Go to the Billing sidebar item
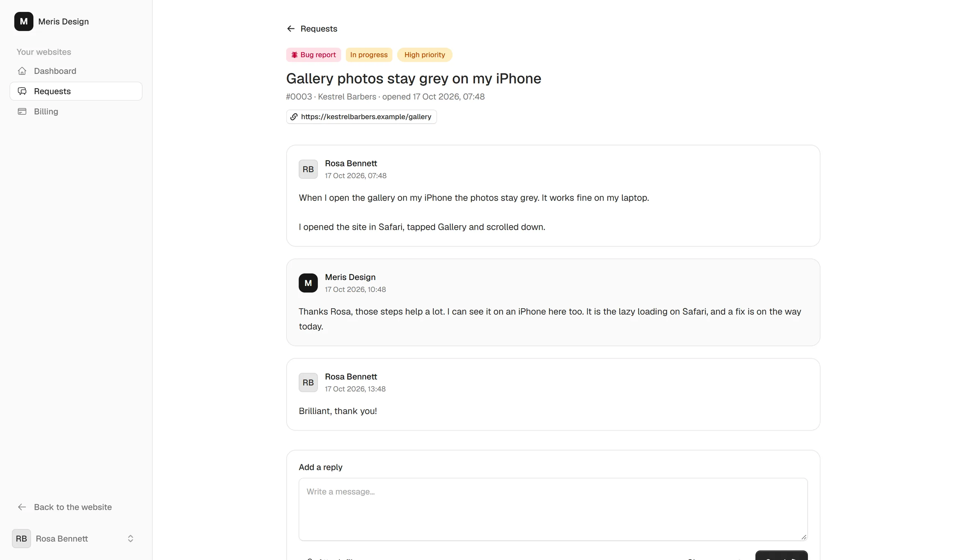The height and width of the screenshot is (560, 954). (x=76, y=111)
